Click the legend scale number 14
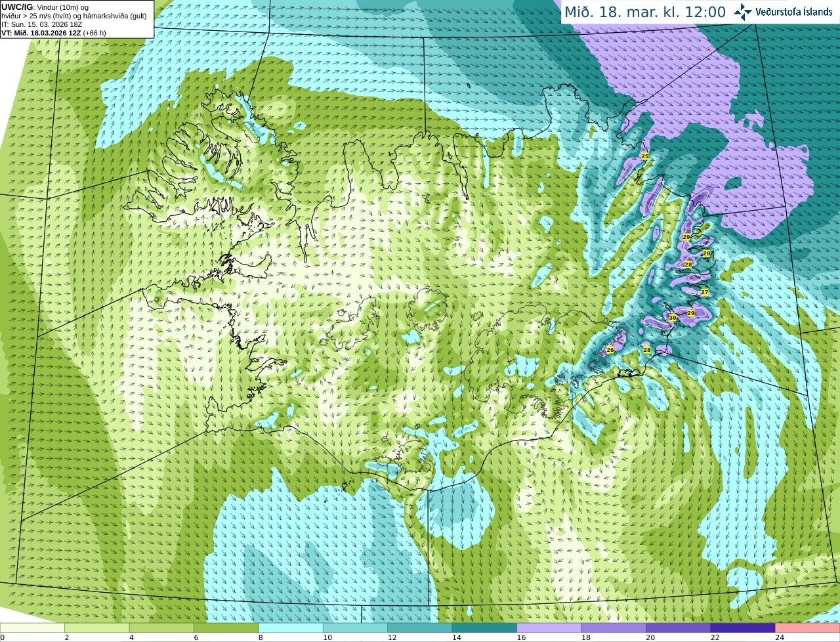Image resolution: width=840 pixels, height=642 pixels. 457,637
